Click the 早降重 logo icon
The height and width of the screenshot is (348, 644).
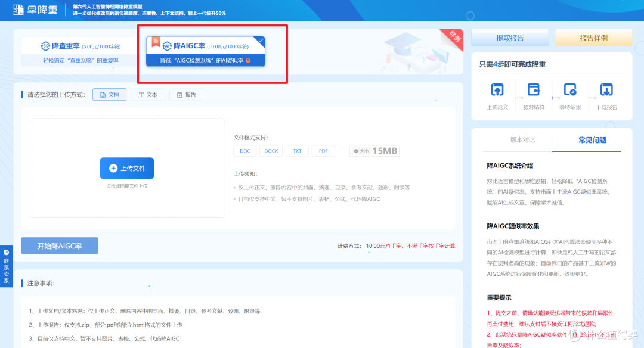(x=18, y=10)
